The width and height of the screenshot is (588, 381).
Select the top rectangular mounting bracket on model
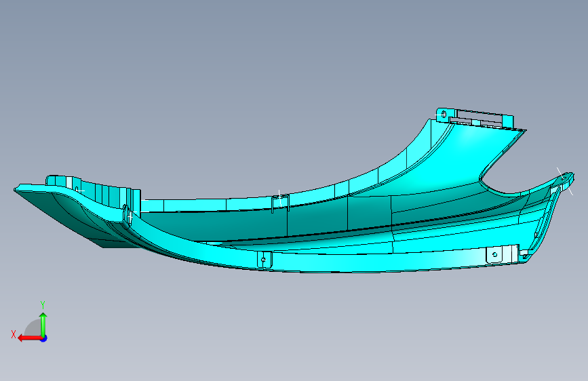pos(475,118)
